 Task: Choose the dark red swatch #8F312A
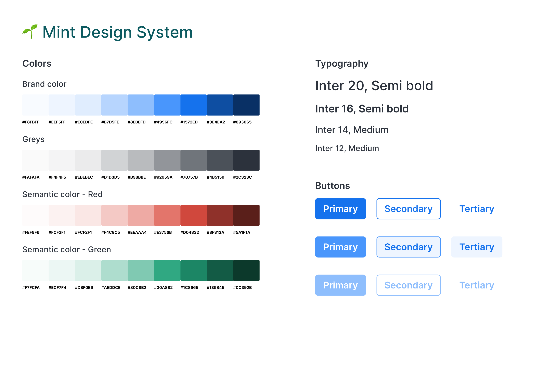point(220,215)
